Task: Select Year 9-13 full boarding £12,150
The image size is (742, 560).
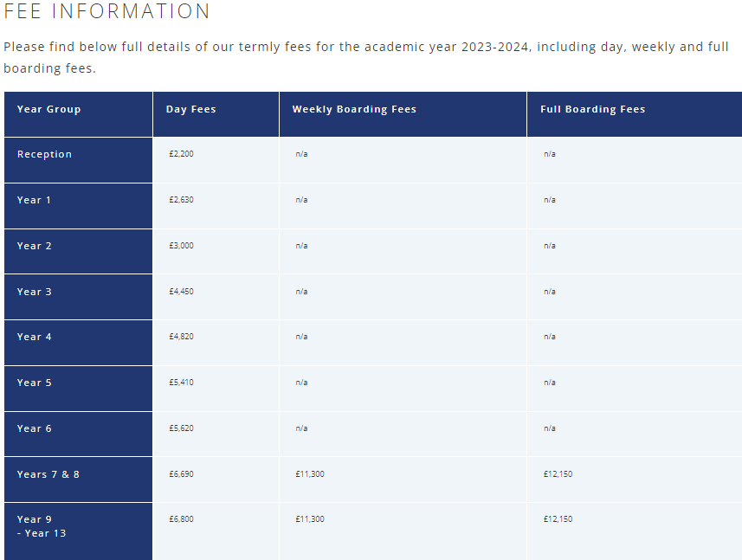Action: (x=558, y=518)
